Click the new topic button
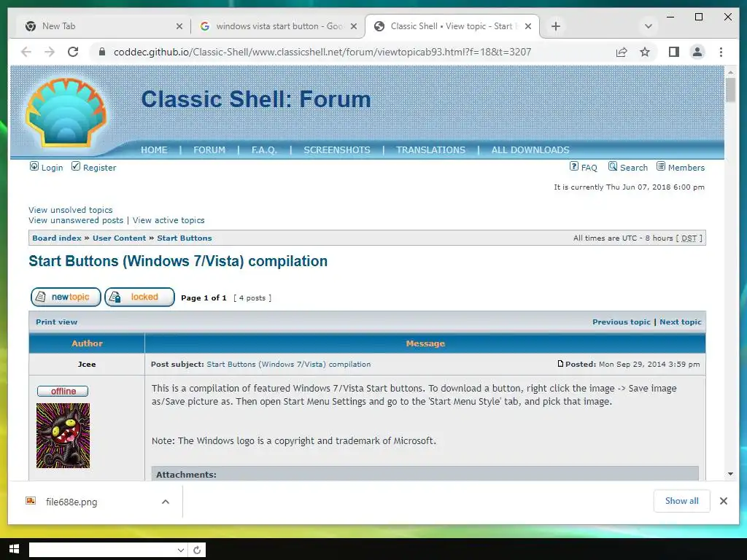 pyautogui.click(x=66, y=297)
